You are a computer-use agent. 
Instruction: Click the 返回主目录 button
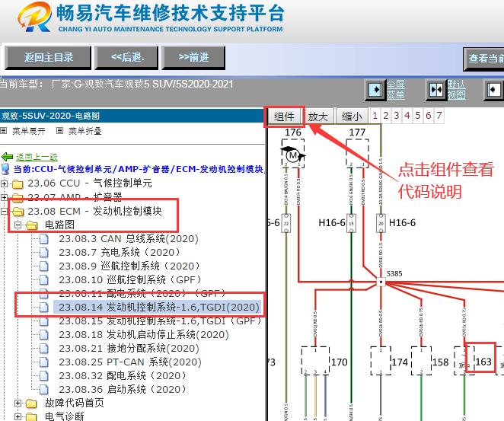tap(48, 58)
